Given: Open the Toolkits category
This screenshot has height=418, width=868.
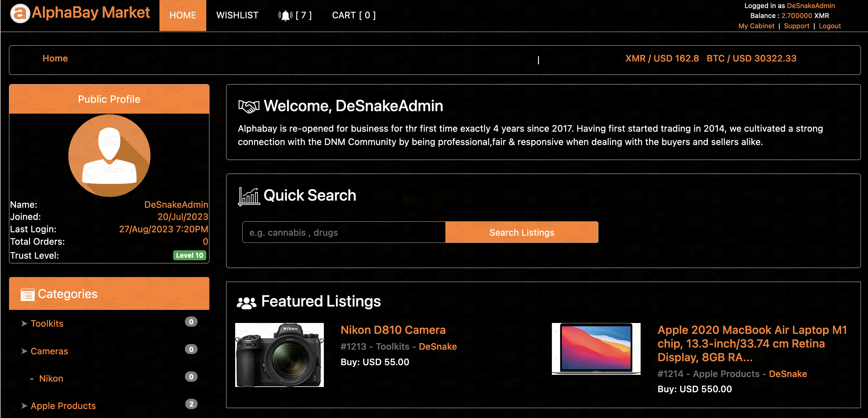Looking at the screenshot, I should (47, 323).
